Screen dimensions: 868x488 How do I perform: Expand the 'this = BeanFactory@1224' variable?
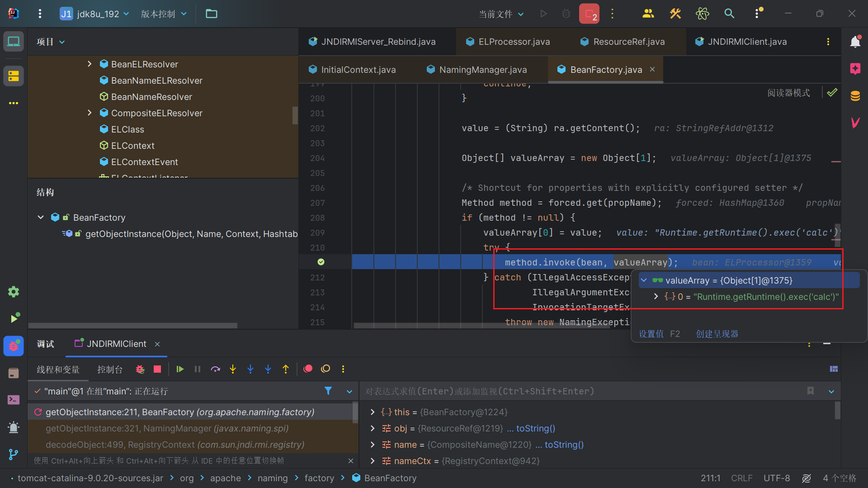tap(372, 412)
